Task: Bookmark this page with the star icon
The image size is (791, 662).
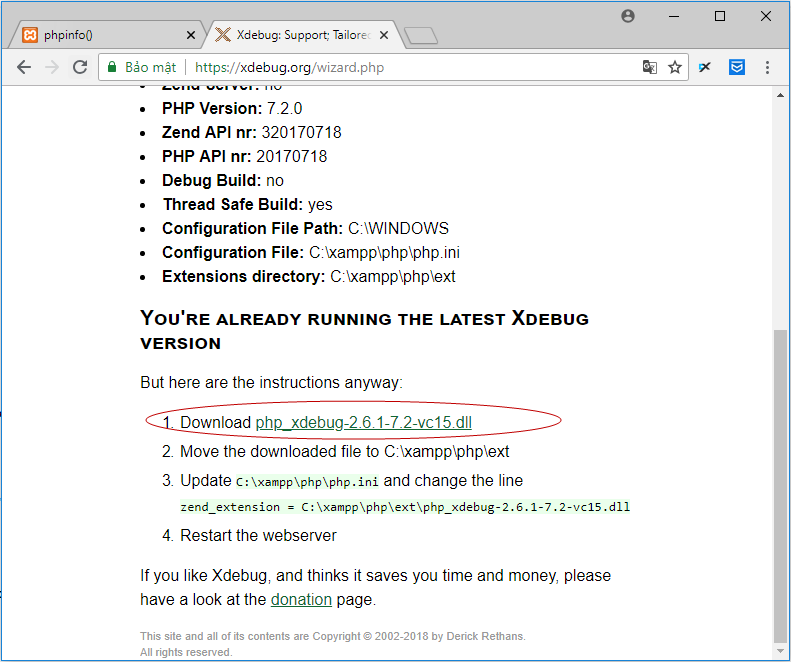Action: [x=674, y=67]
